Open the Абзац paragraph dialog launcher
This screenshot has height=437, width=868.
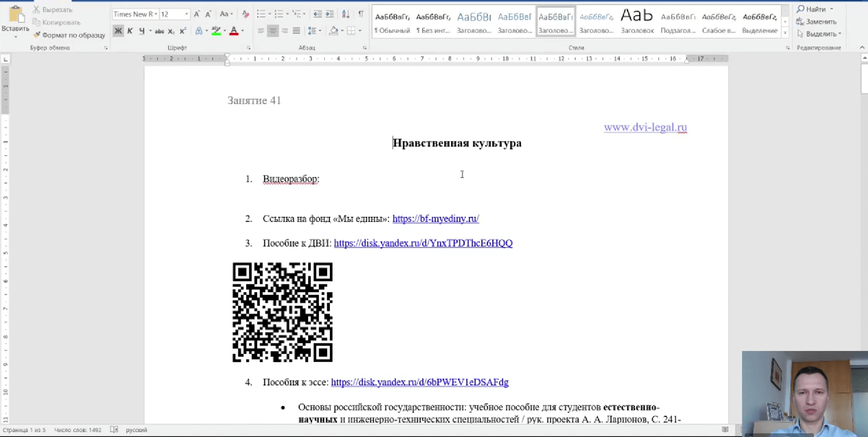click(x=365, y=48)
